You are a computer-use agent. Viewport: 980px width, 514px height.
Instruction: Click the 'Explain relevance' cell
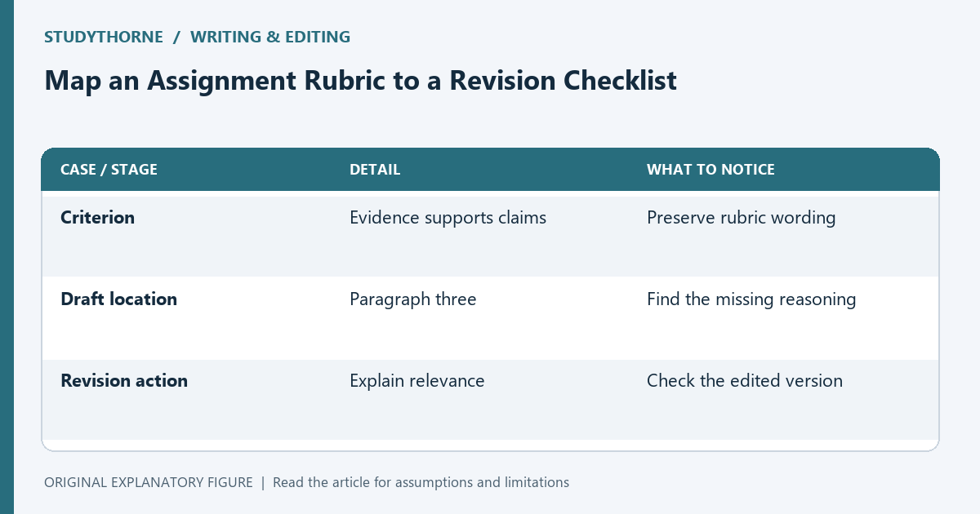coord(416,381)
